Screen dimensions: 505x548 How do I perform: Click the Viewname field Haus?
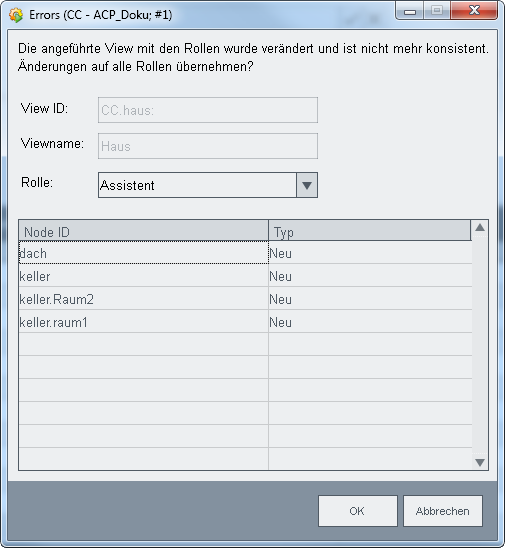point(208,146)
